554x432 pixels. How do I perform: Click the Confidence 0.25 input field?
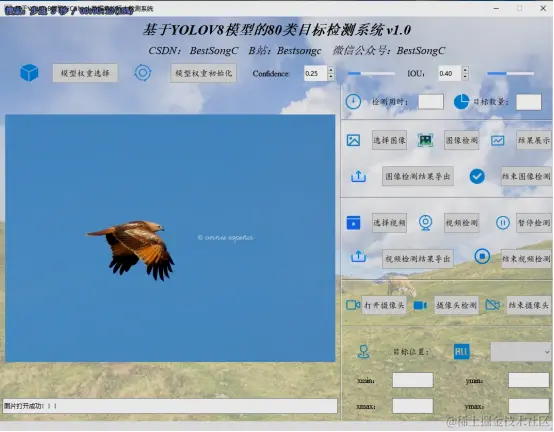[316, 73]
